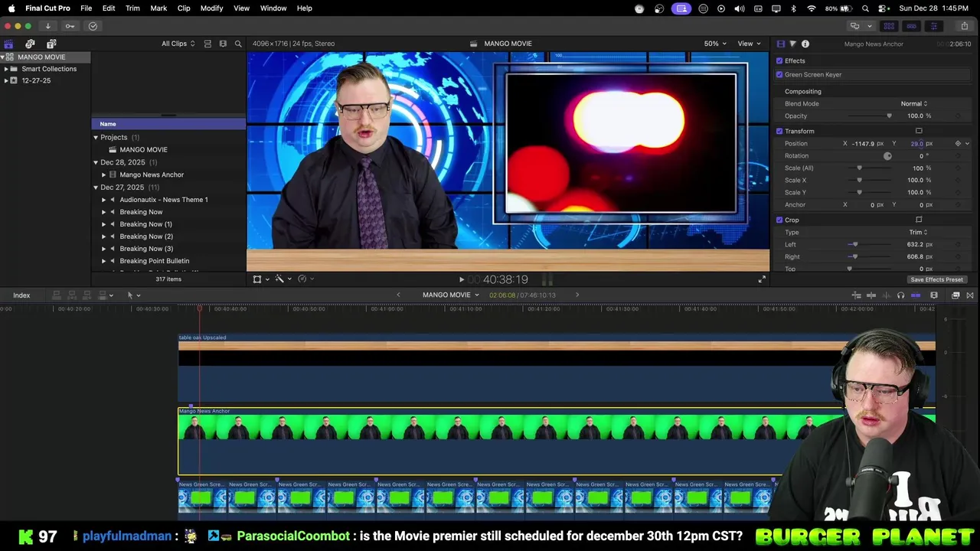Click the browser search magnifier icon
Screen dimensions: 980x551
coord(238,44)
